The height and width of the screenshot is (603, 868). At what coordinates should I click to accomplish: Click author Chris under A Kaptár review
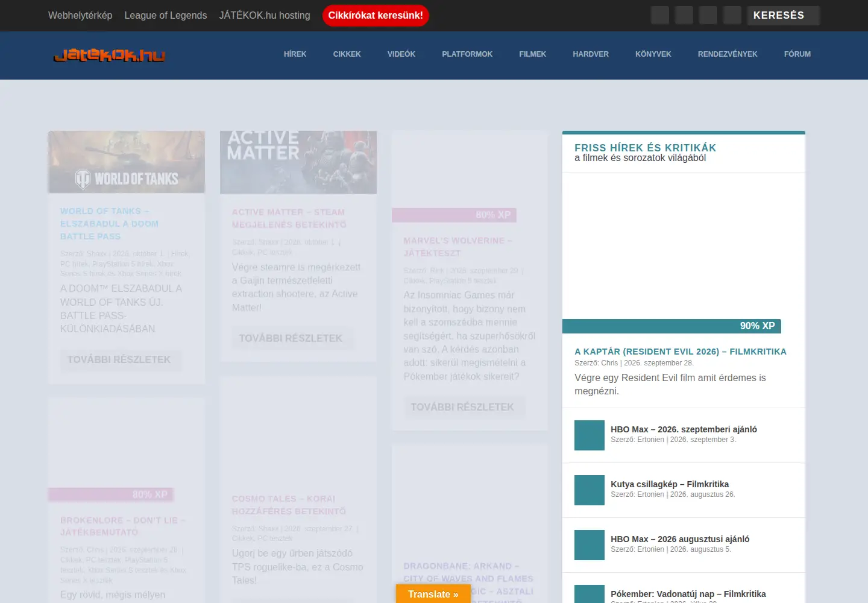coord(609,363)
